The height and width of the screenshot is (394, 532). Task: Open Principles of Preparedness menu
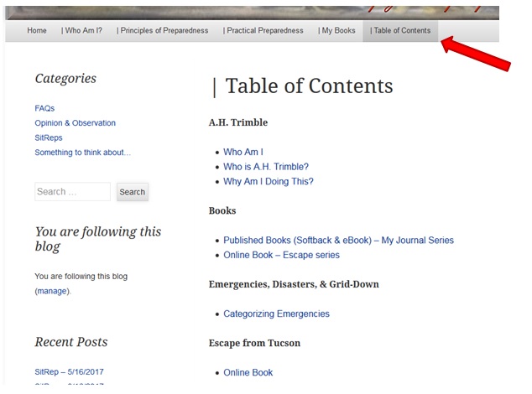click(x=162, y=31)
